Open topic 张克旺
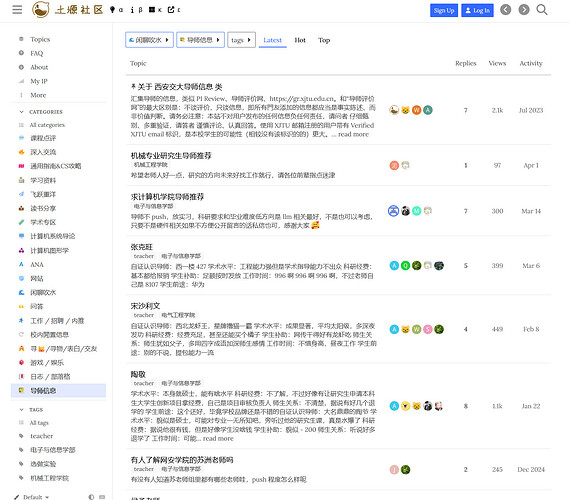This screenshot has height=500, width=570. [x=141, y=247]
